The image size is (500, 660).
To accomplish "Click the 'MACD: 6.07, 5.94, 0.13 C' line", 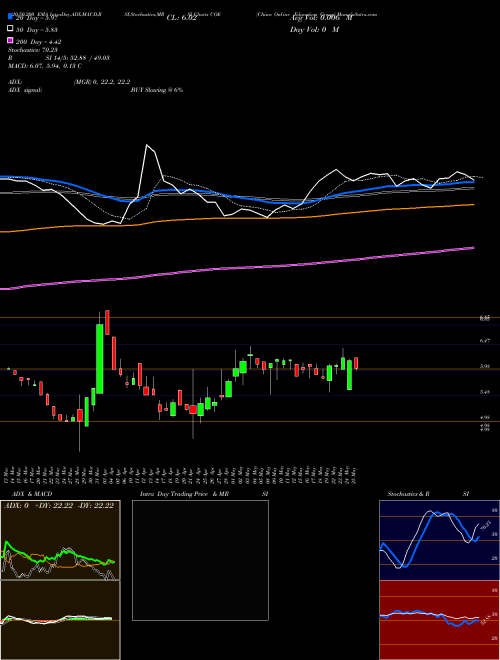I will click(45, 66).
